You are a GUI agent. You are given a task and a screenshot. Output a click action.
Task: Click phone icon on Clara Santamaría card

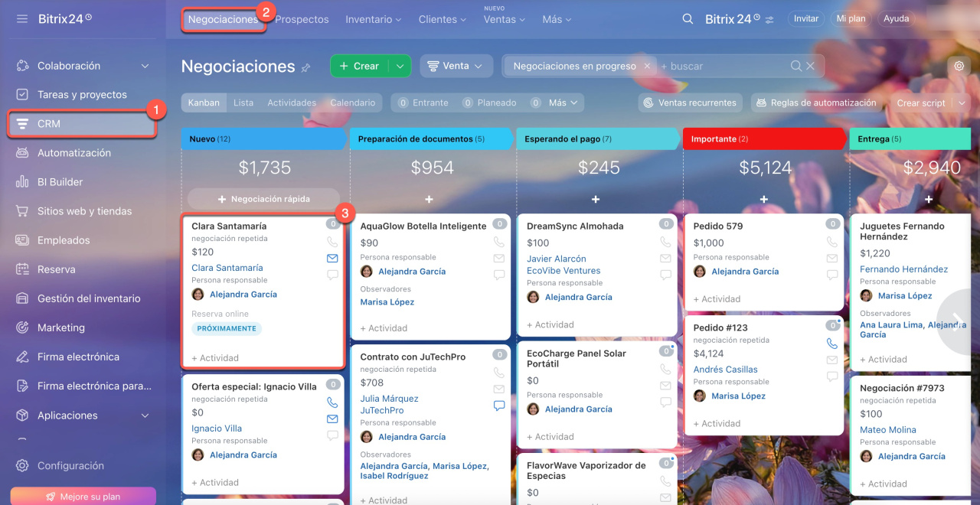332,242
